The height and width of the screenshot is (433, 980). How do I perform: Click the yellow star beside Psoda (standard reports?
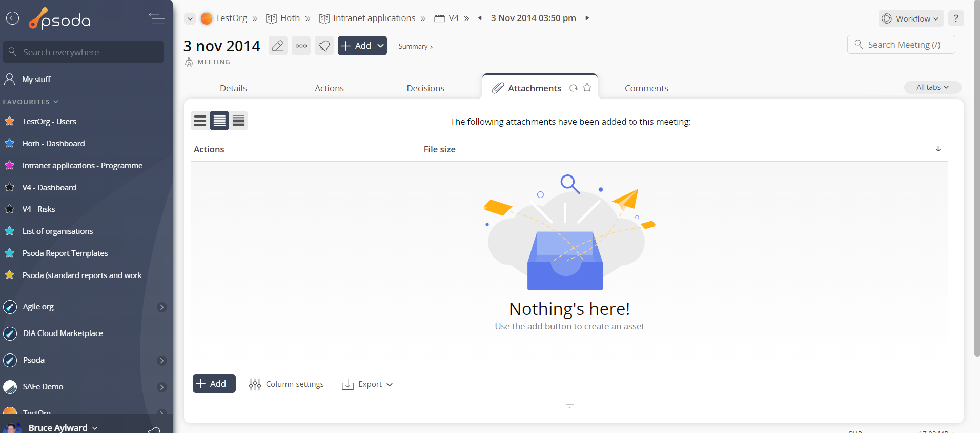click(x=9, y=275)
